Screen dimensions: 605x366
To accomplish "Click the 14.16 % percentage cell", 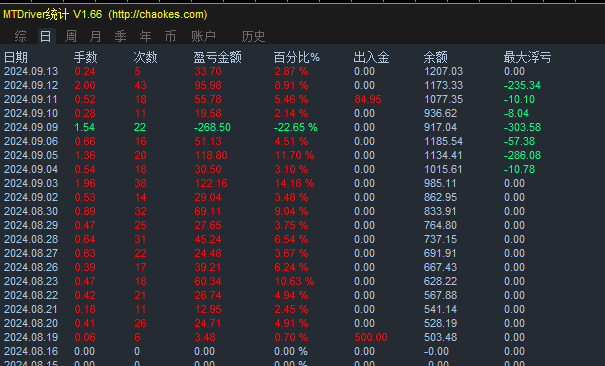I will pos(294,183).
